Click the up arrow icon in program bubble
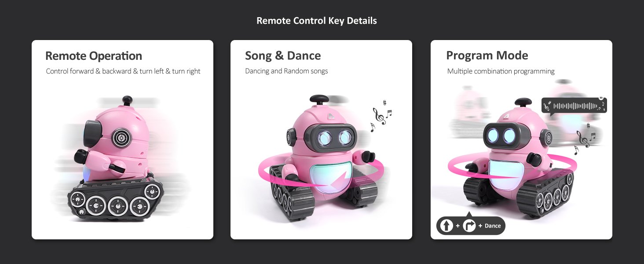 point(447,226)
